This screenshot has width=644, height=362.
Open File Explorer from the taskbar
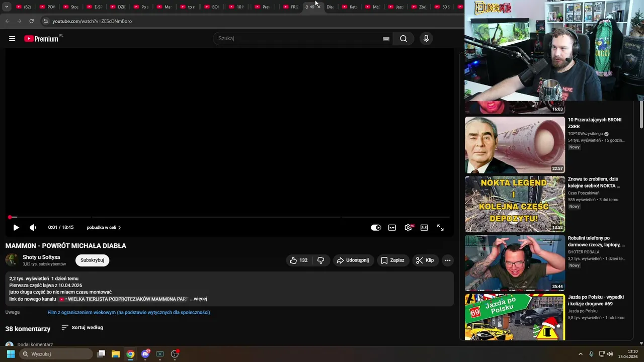(116, 354)
